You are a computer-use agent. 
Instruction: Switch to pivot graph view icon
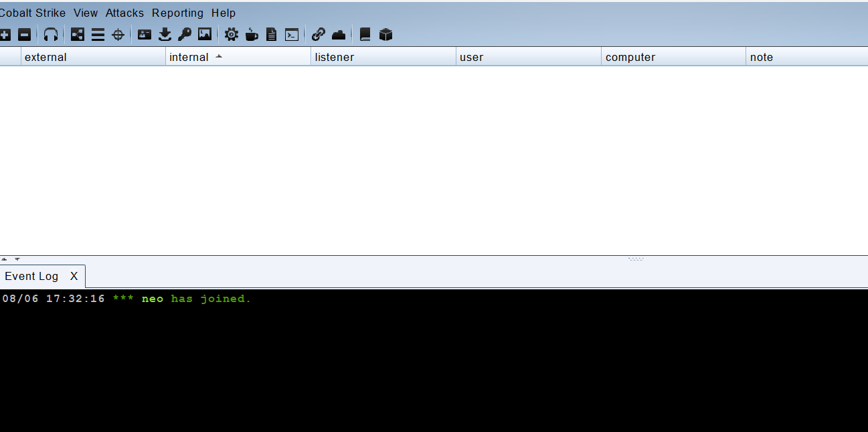click(78, 35)
